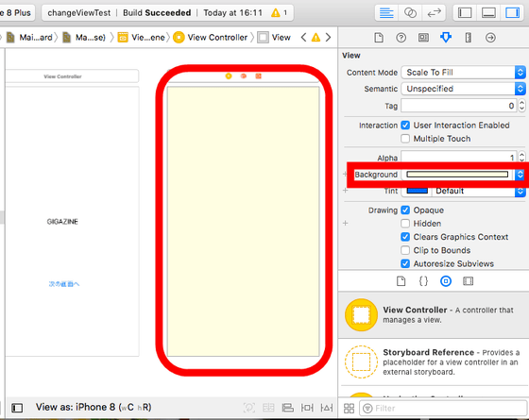Open Background color dropdown arrow
The width and height of the screenshot is (529, 420).
tap(520, 175)
